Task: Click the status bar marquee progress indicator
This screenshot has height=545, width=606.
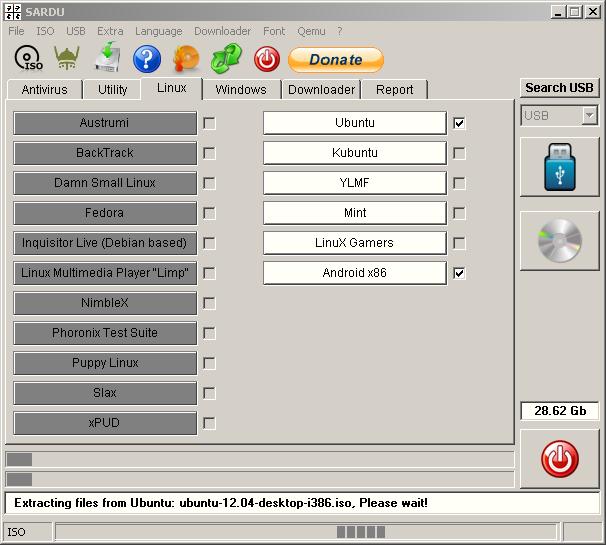Action: tap(307, 532)
